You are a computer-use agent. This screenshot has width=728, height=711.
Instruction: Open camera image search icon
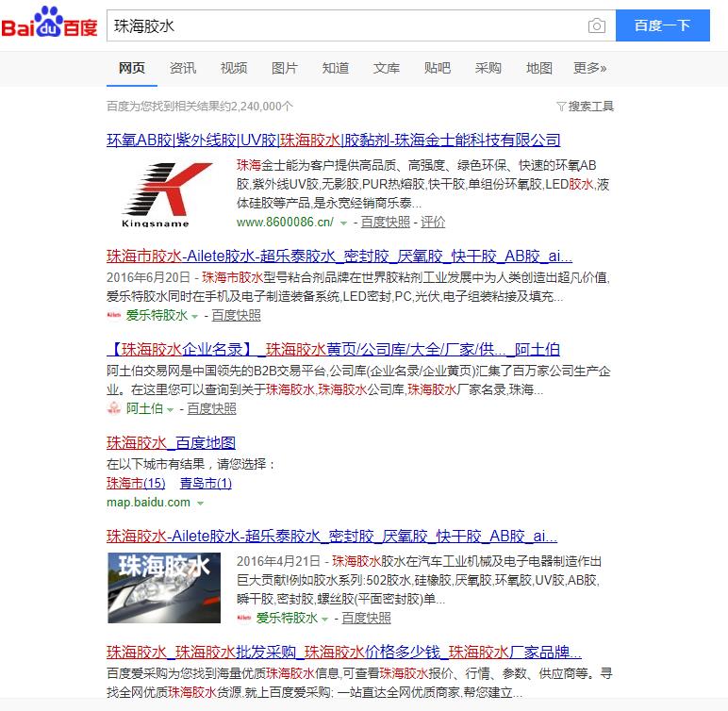click(597, 25)
